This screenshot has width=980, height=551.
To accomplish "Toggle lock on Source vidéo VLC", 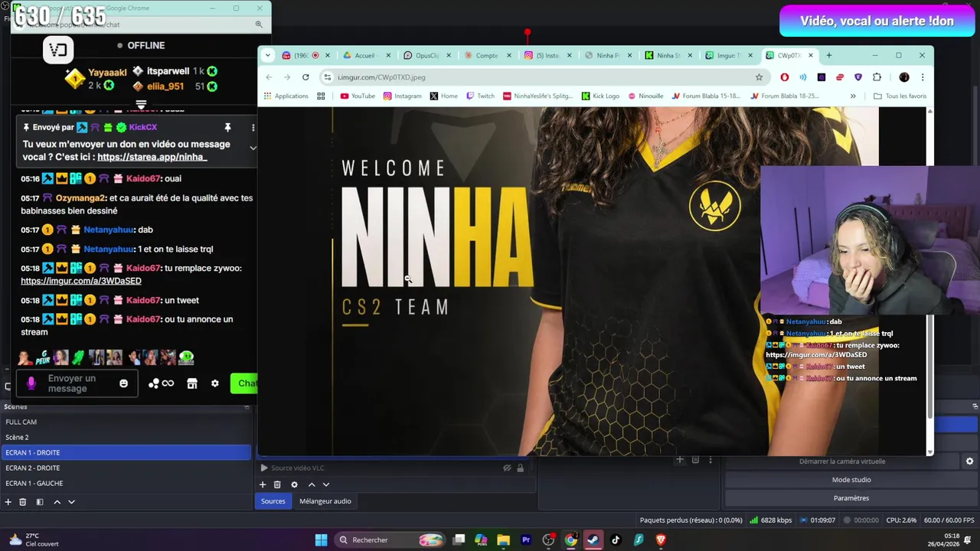I will tap(521, 468).
